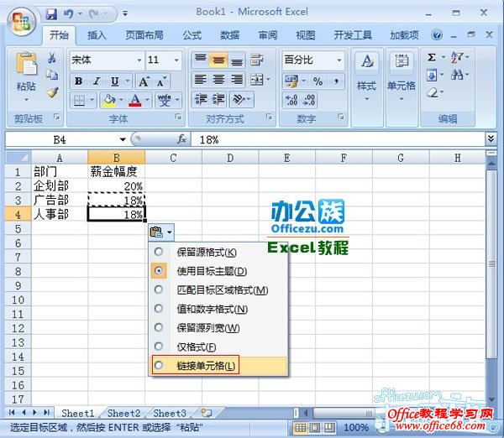The image size is (504, 438).
Task: Click the Office button orb
Action: [x=22, y=22]
